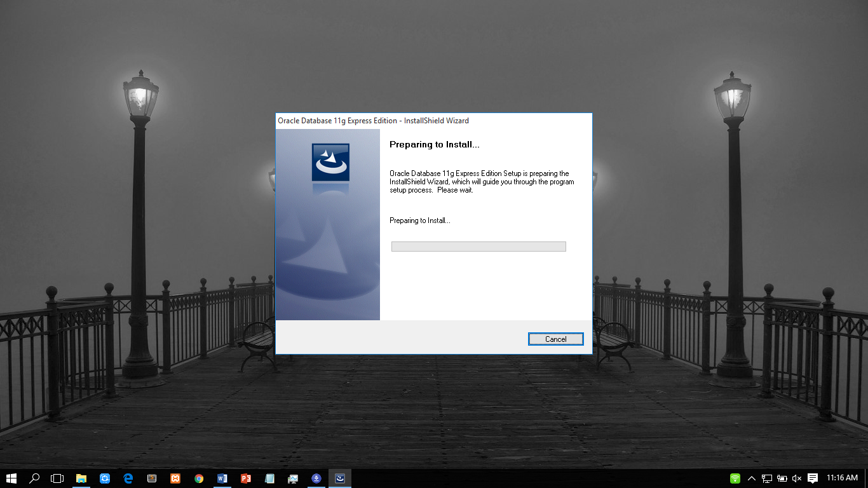Click the Cancel button in the InstallShield Wizard

click(555, 339)
